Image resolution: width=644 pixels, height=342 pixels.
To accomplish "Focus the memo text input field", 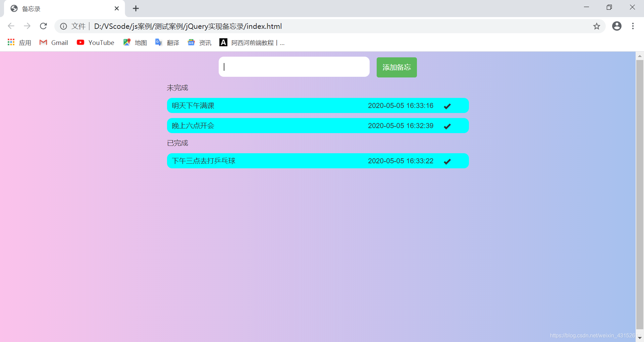I will click(294, 67).
